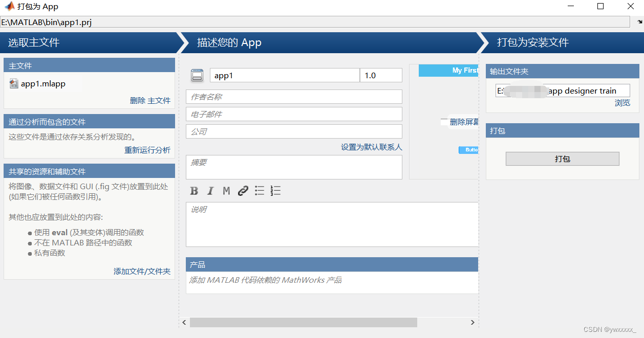Select the 打包为安装文件 step header
The width and height of the screenshot is (644, 338).
562,42
